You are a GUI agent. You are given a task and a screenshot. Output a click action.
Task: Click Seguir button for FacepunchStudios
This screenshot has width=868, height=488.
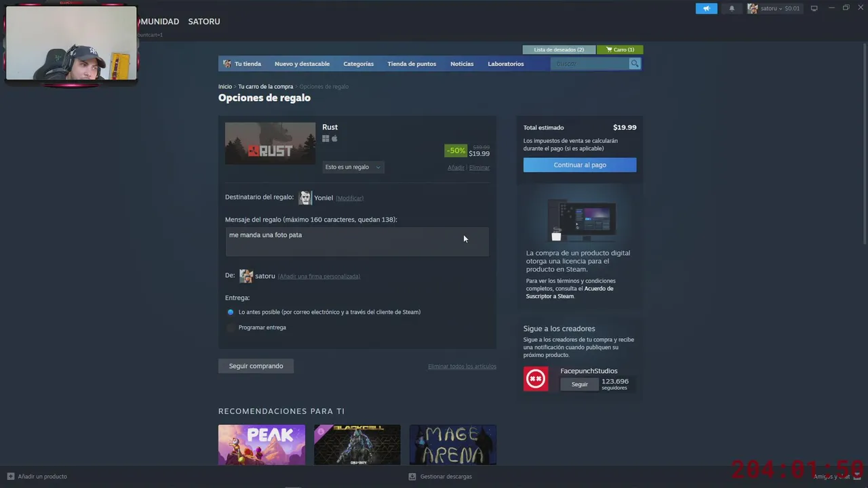[580, 384]
